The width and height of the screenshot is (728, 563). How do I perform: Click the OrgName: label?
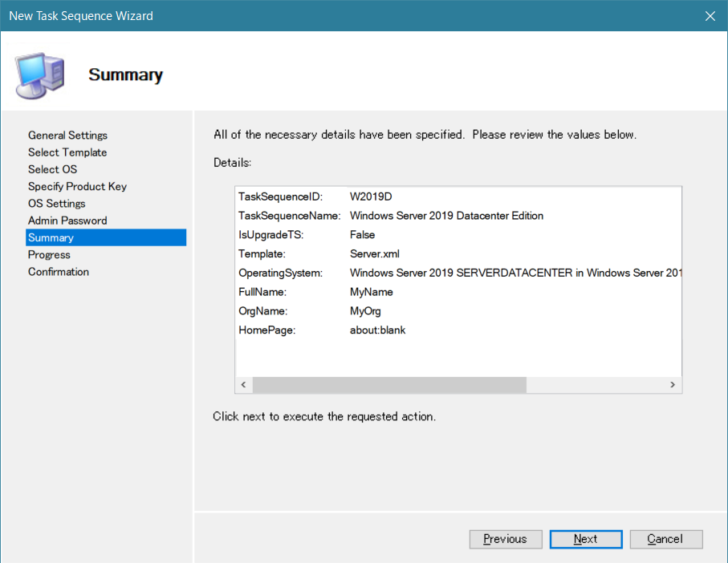pyautogui.click(x=262, y=310)
